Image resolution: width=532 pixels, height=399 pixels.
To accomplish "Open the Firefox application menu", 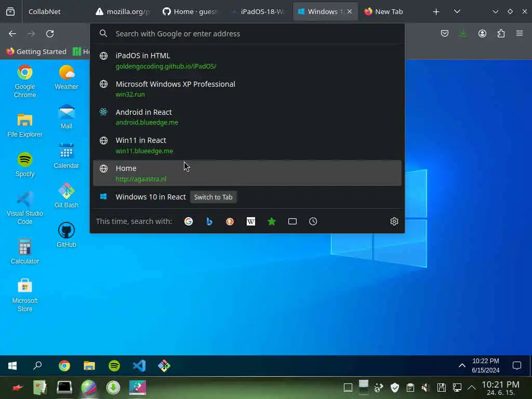I will (x=520, y=34).
